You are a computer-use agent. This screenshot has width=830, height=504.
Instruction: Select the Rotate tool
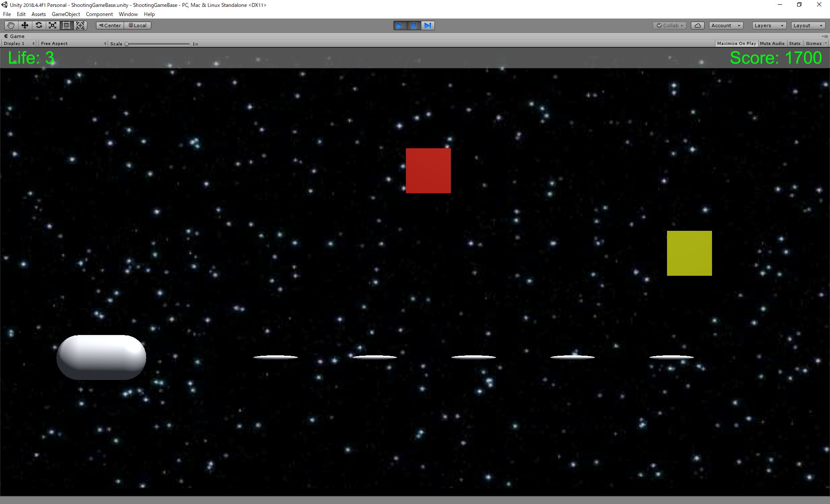(x=38, y=26)
